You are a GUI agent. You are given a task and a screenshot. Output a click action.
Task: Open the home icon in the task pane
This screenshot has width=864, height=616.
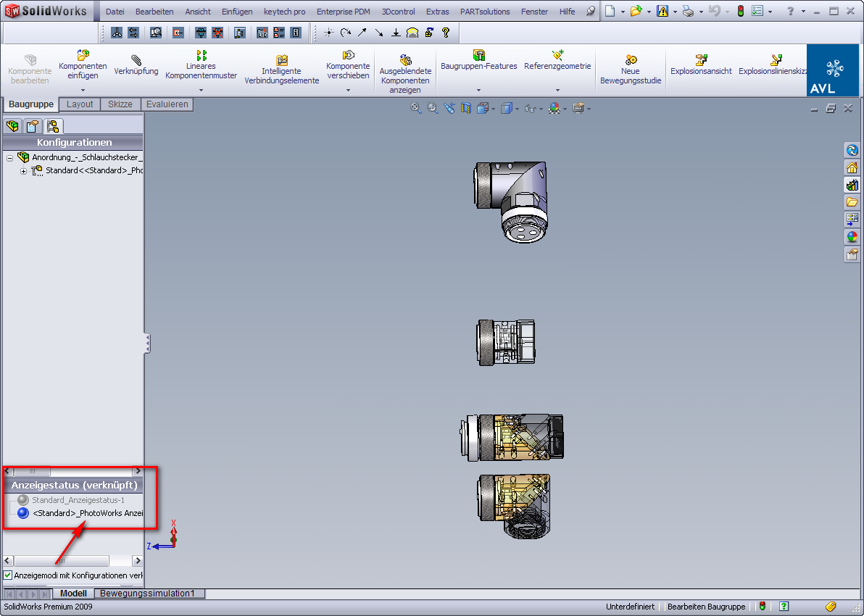point(852,167)
